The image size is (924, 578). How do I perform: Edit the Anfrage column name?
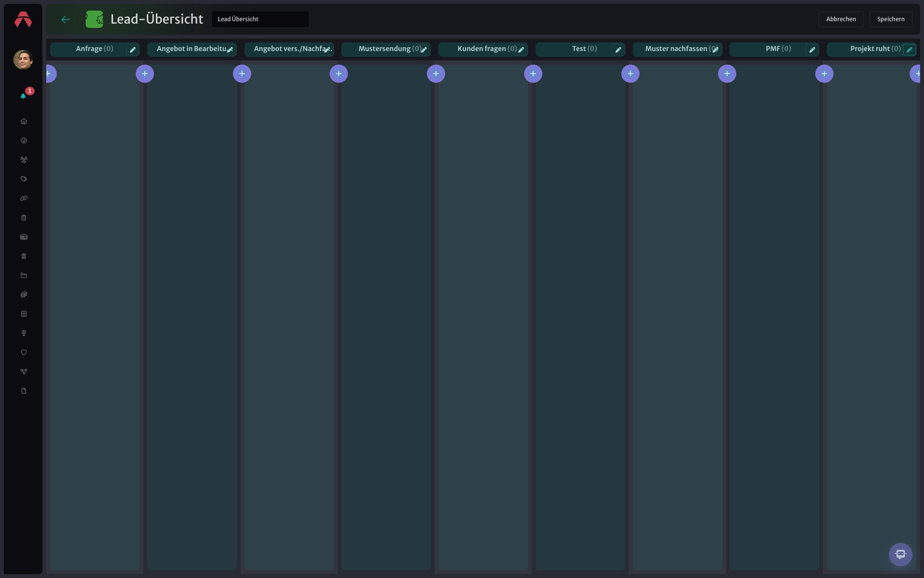click(133, 50)
